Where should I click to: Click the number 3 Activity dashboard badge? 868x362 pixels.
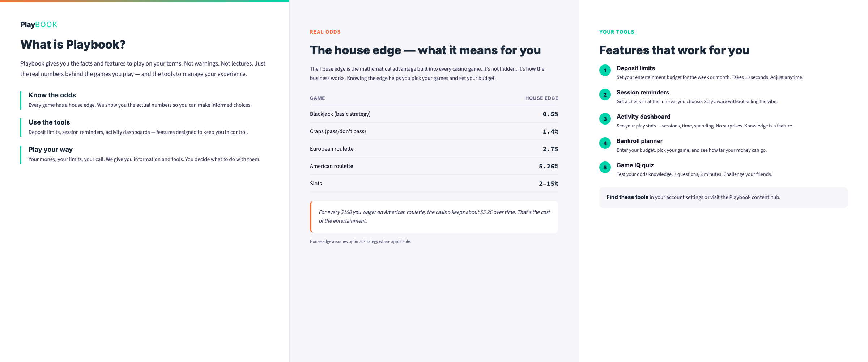coord(605,119)
